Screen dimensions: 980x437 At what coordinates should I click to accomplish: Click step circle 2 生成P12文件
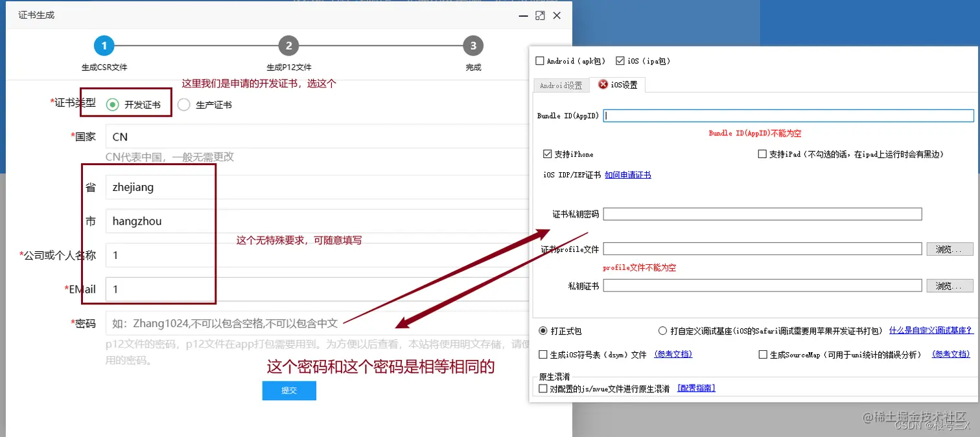(x=289, y=45)
